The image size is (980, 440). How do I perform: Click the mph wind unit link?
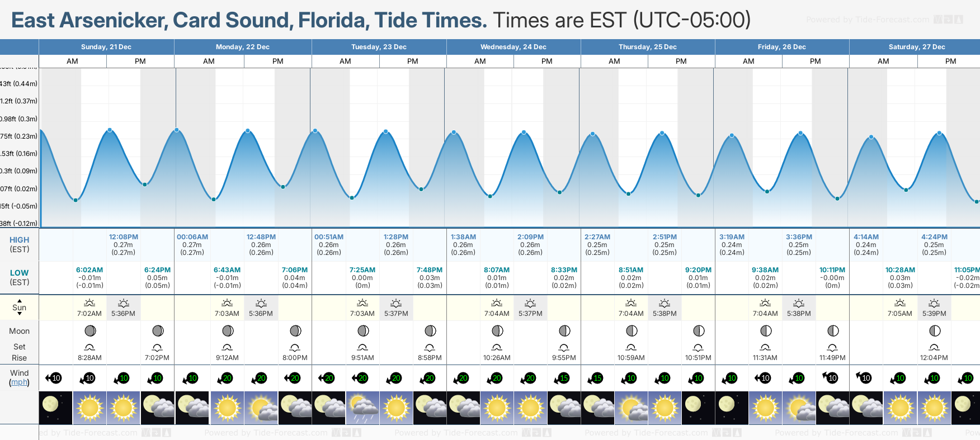19,382
